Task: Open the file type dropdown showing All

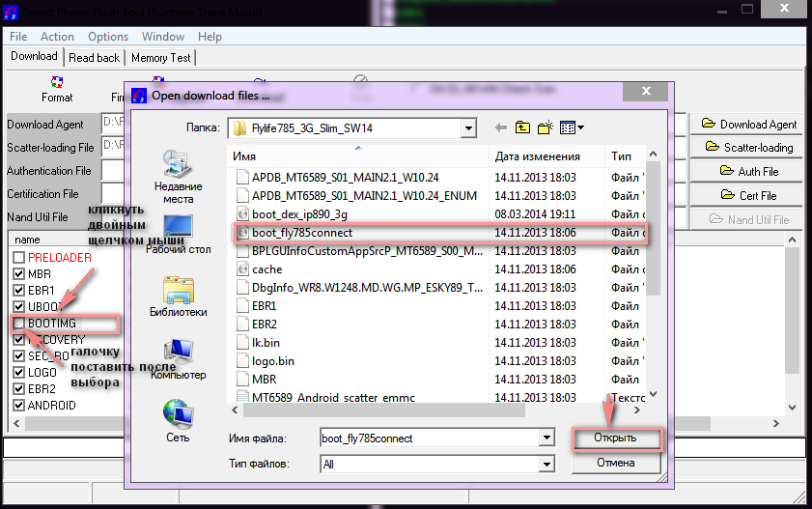Action: coord(546,464)
